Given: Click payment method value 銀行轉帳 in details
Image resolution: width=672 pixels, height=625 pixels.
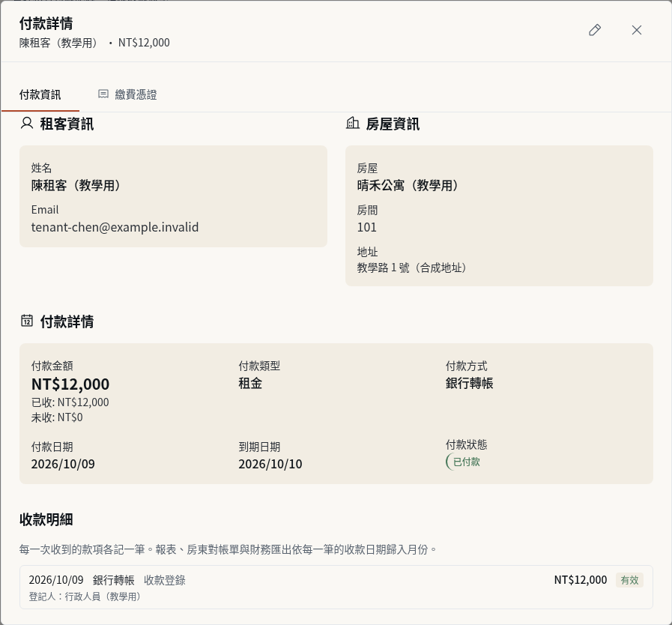Looking at the screenshot, I should point(469,383).
